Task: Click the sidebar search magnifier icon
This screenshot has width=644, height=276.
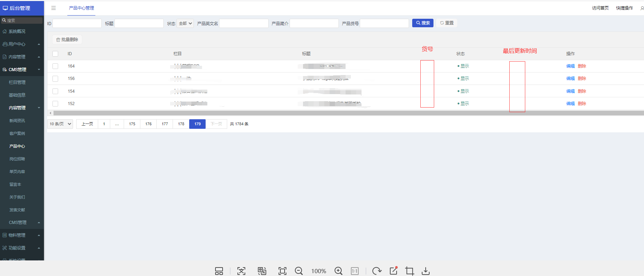Action: [4, 20]
